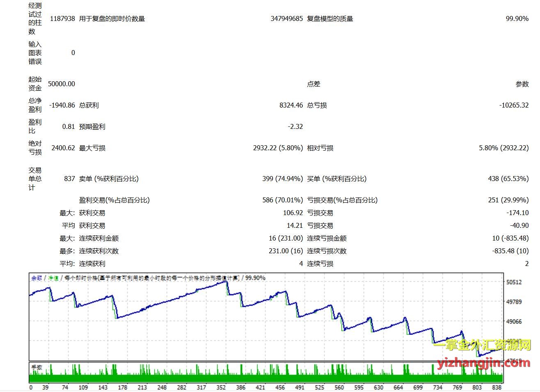Click the 一掌金外汇资源网 watermark text
The width and height of the screenshot is (540, 392).
point(482,345)
